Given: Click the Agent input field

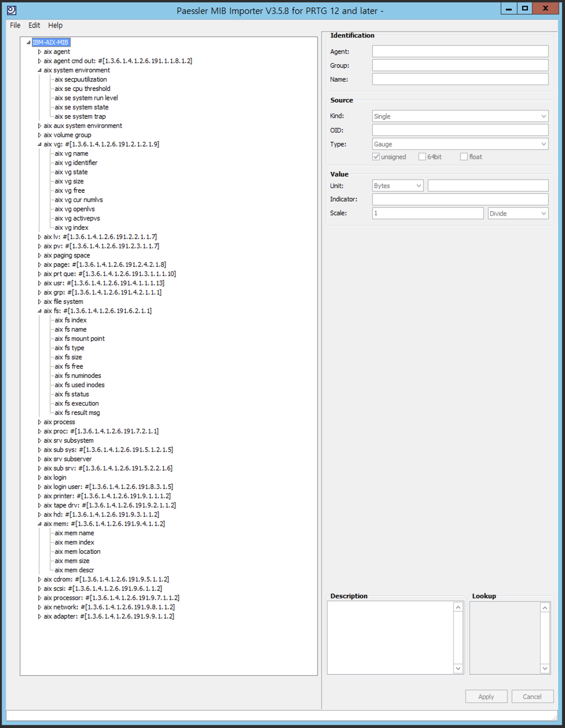Looking at the screenshot, I should [460, 52].
